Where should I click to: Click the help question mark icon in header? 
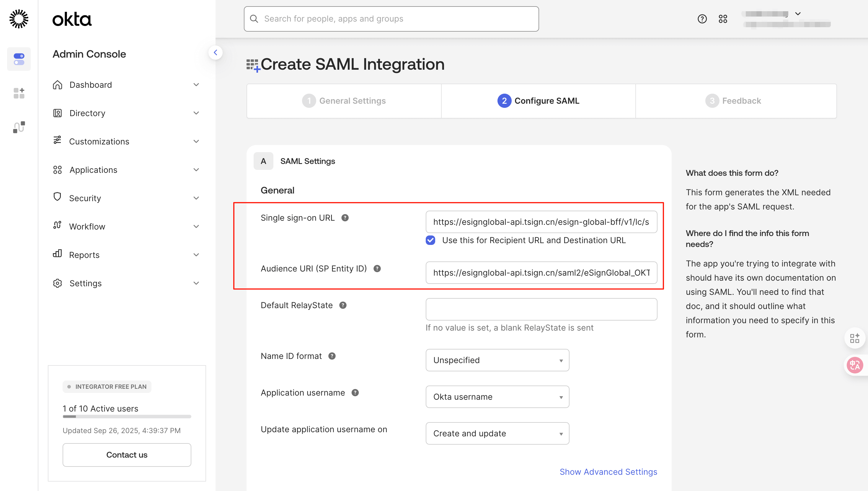pos(702,19)
